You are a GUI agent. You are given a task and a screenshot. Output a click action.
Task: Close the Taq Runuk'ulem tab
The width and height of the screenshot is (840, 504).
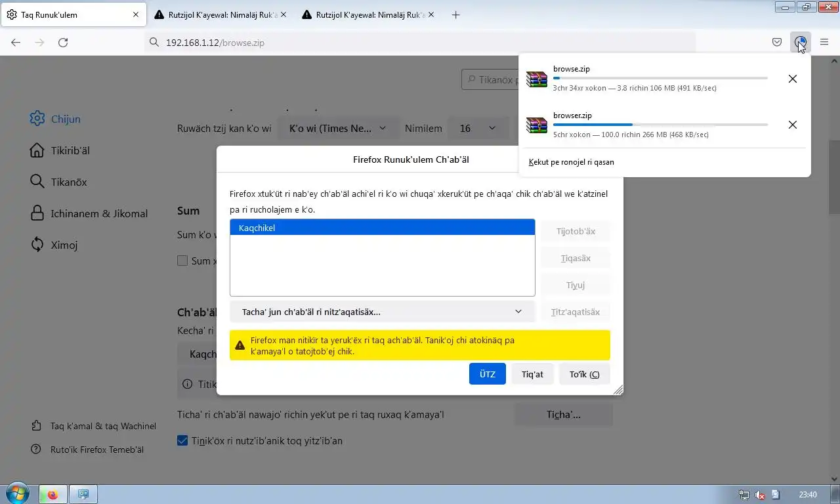[x=136, y=14]
